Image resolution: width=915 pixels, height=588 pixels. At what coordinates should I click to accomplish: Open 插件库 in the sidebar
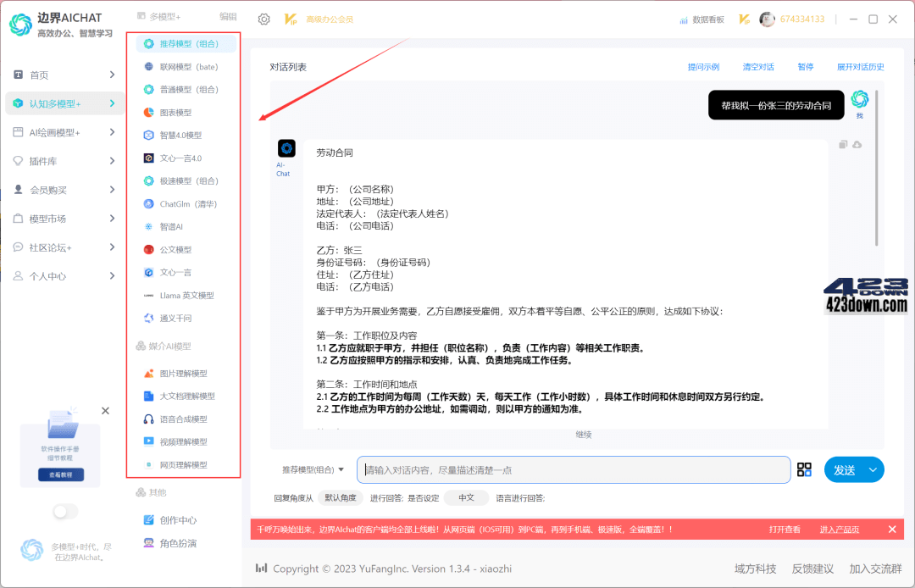point(64,161)
